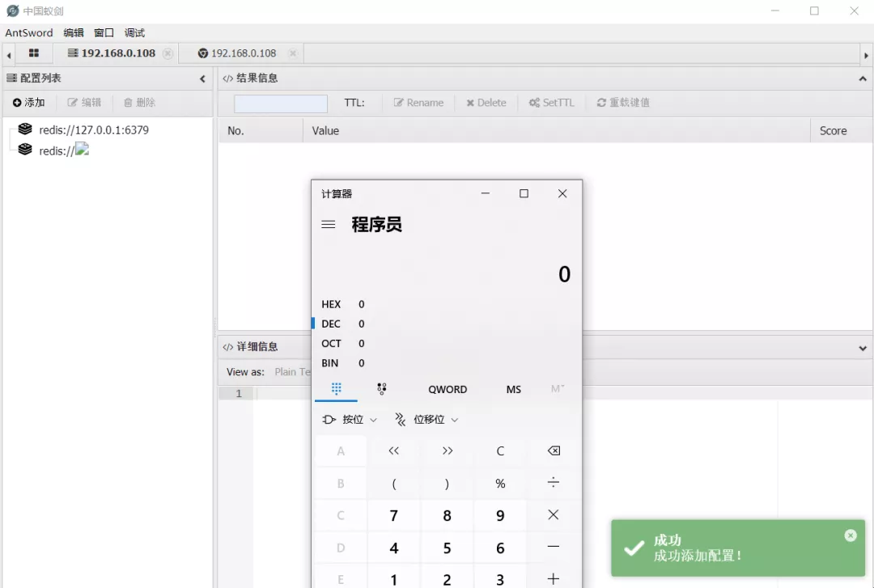Click the key name input field near TTL
This screenshot has height=588, width=874.
click(x=280, y=103)
